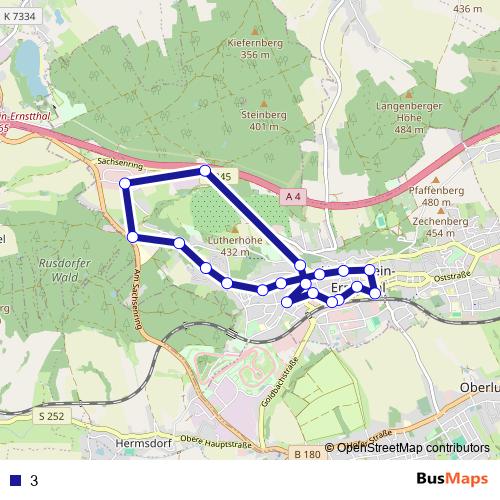Screen dimensions: 500x500
Task: Select the stop marker on Am Sachsenring road
Action: 133,237
